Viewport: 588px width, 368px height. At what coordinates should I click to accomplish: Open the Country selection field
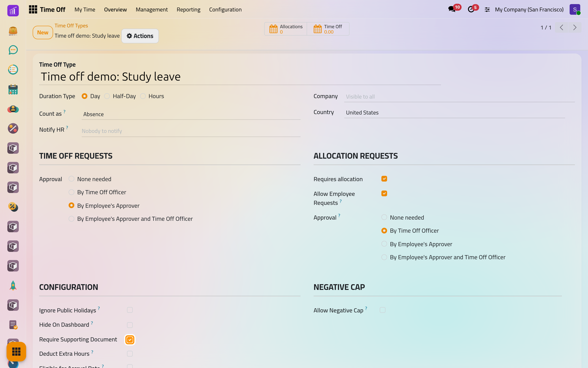point(454,113)
